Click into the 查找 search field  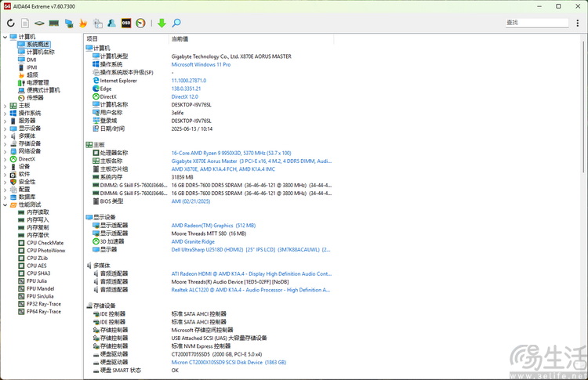536,23
